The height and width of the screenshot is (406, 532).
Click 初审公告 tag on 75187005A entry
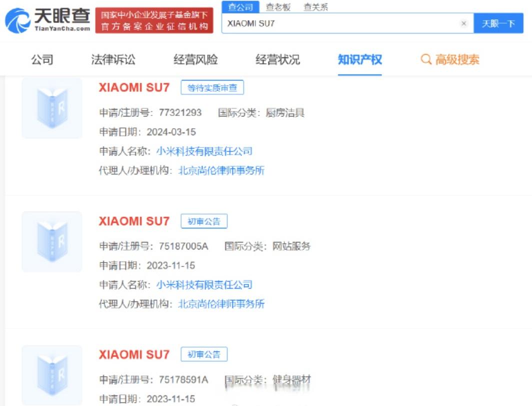[204, 221]
